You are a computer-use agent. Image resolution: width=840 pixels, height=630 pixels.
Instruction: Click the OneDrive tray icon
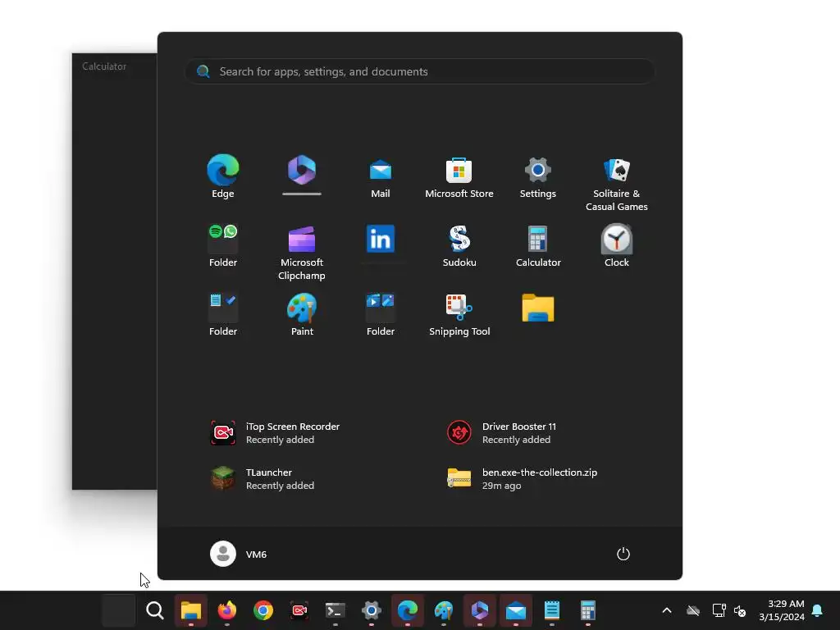[x=693, y=610]
